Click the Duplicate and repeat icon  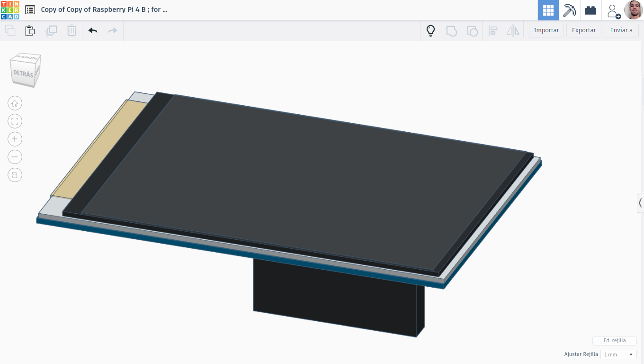pos(51,31)
